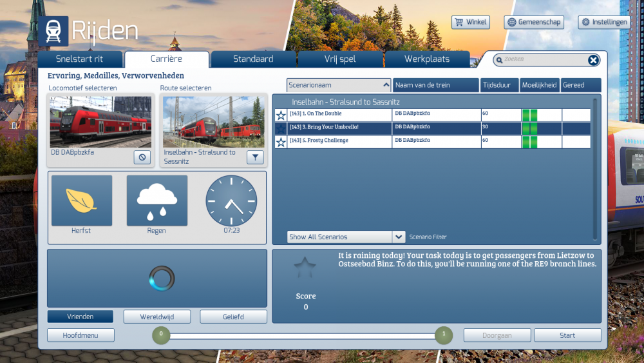
Task: Clear the search field with X icon
Action: [593, 60]
